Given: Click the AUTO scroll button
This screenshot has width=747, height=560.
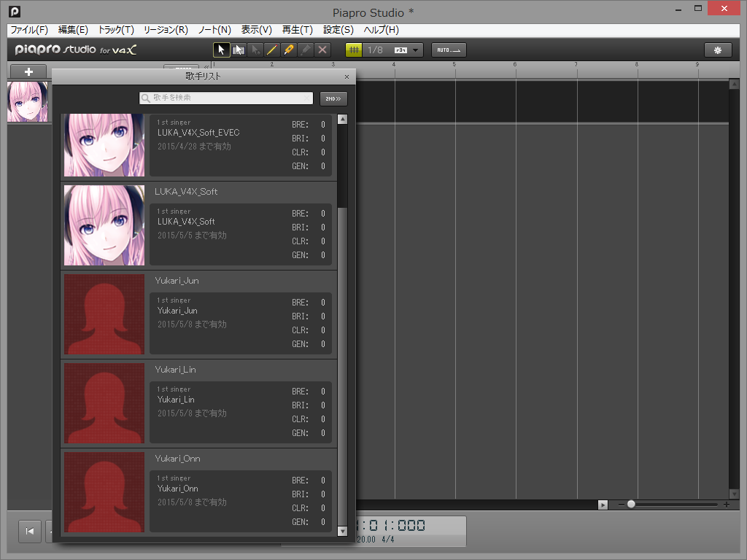Looking at the screenshot, I should pos(449,50).
